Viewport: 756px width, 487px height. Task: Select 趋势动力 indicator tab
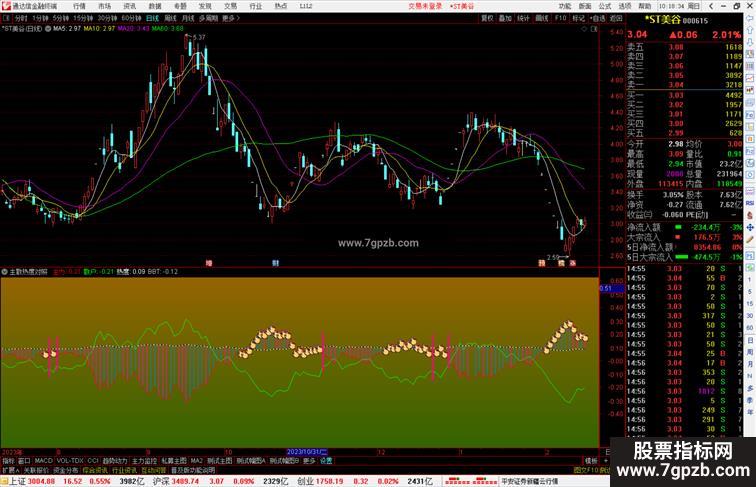[115, 461]
